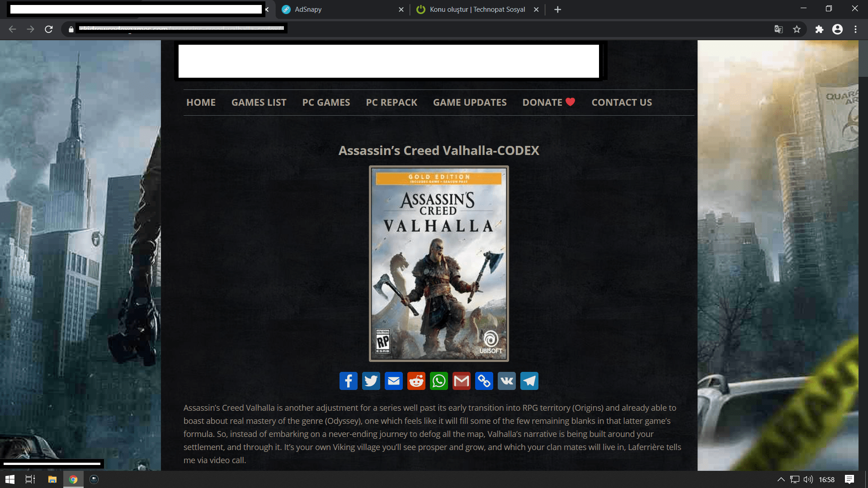Click the Twitter share icon
The width and height of the screenshot is (868, 488).
(x=371, y=381)
